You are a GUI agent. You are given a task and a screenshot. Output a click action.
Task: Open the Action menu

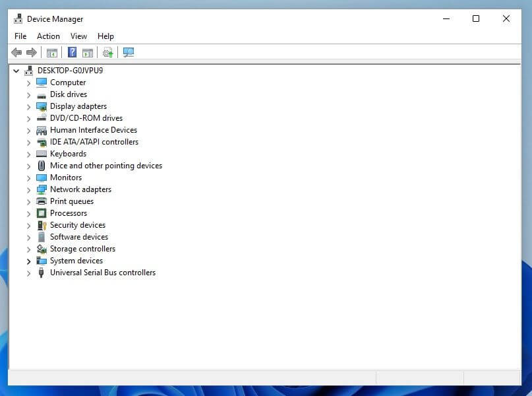pos(48,36)
